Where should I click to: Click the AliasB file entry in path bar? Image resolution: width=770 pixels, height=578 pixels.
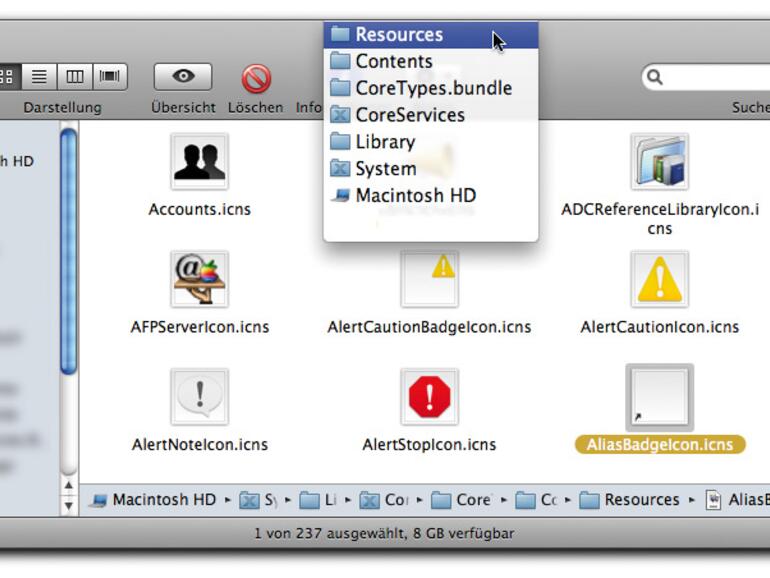738,500
